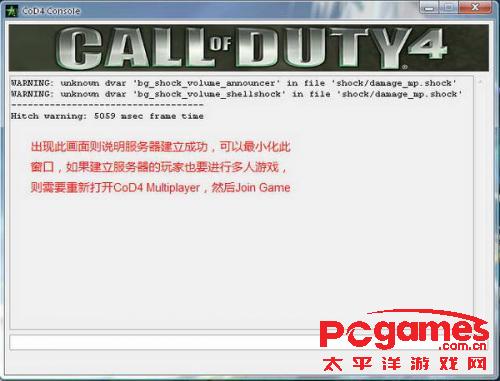Image resolution: width=500 pixels, height=381 pixels.
Task: Close the CoD4 Console window
Action: [x=475, y=7]
